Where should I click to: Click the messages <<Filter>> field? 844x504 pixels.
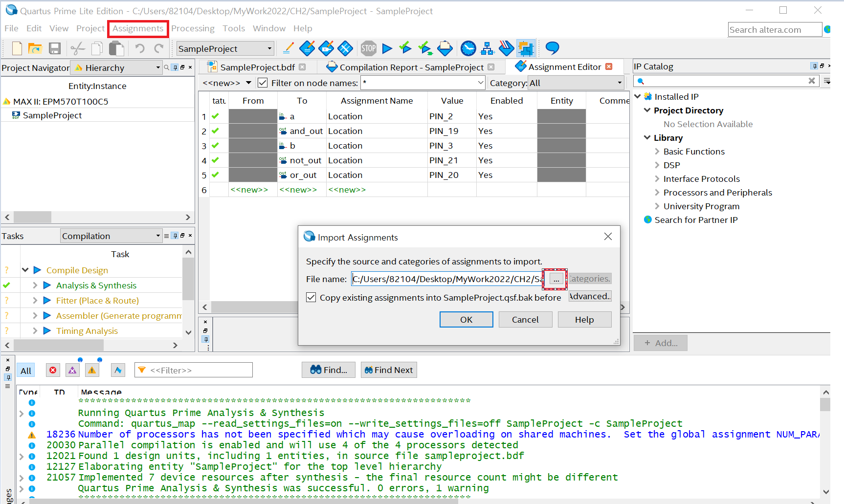tap(194, 370)
